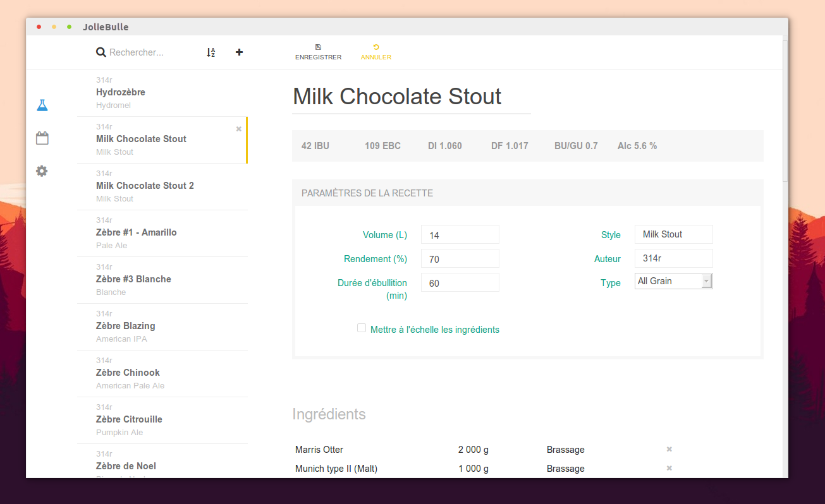Add a new recipe with plus icon
825x504 pixels.
239,52
